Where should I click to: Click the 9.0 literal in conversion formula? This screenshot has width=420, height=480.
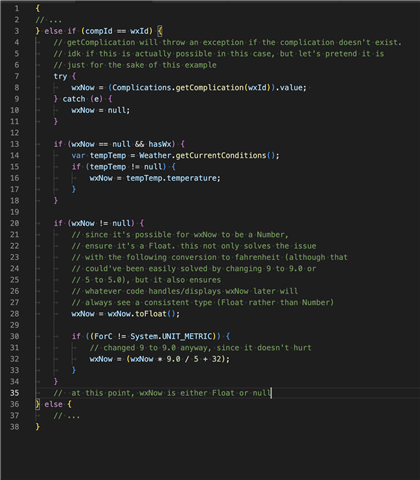pos(173,359)
